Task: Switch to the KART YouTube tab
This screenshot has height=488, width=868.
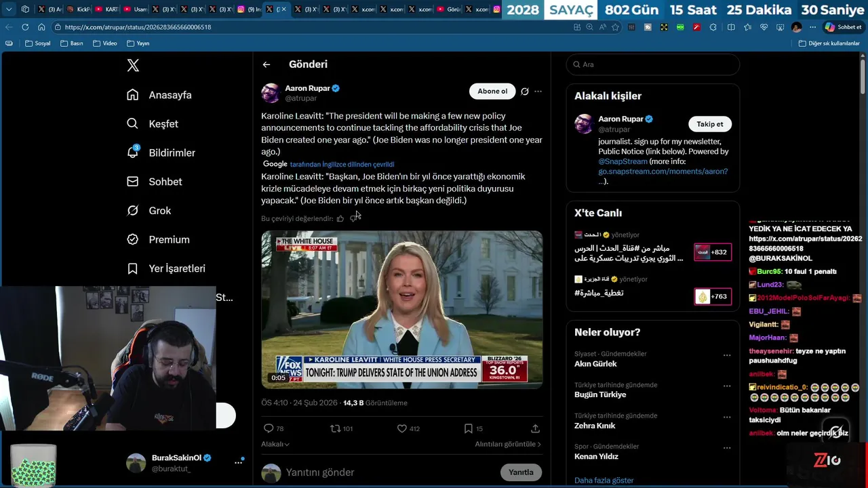Action: [x=106, y=9]
